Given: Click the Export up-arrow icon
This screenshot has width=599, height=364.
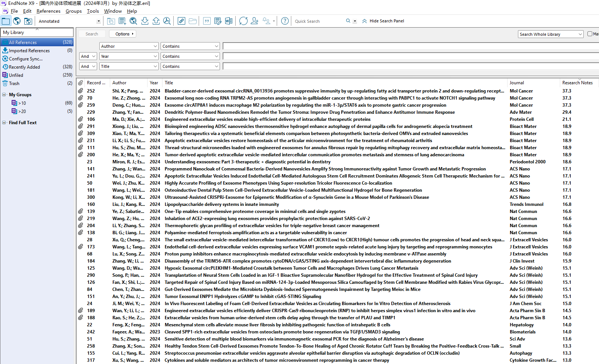Looking at the screenshot, I should click(156, 21).
